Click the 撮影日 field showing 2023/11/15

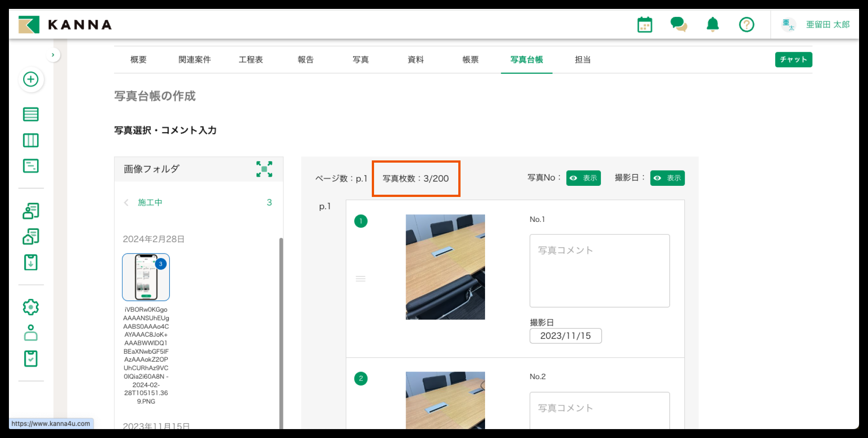pos(566,336)
